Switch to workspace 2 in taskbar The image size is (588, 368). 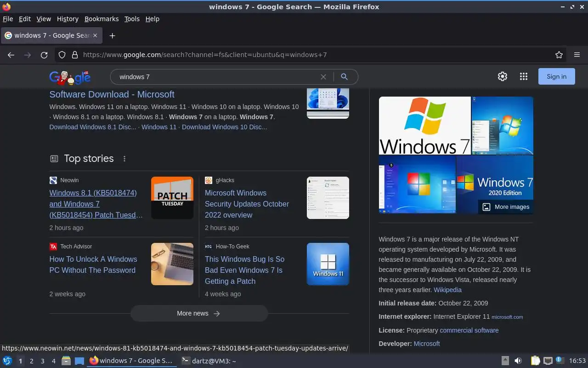coord(31,361)
